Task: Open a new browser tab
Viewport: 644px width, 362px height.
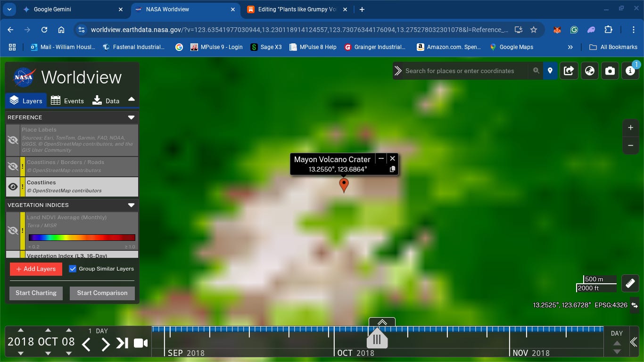Action: tap(362, 9)
